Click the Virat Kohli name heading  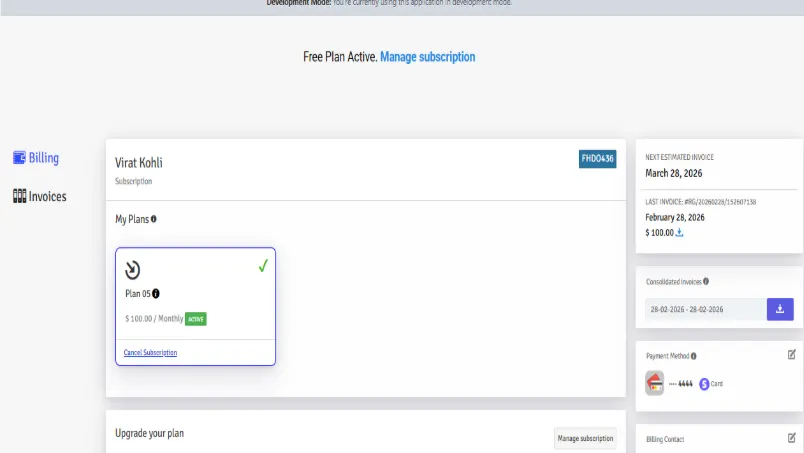pyautogui.click(x=138, y=163)
